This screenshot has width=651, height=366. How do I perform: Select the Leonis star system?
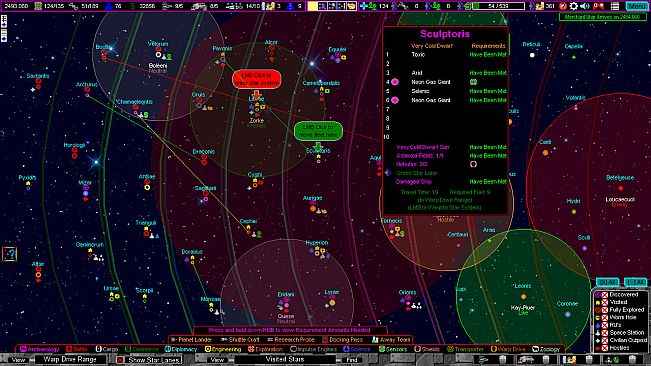523,296
